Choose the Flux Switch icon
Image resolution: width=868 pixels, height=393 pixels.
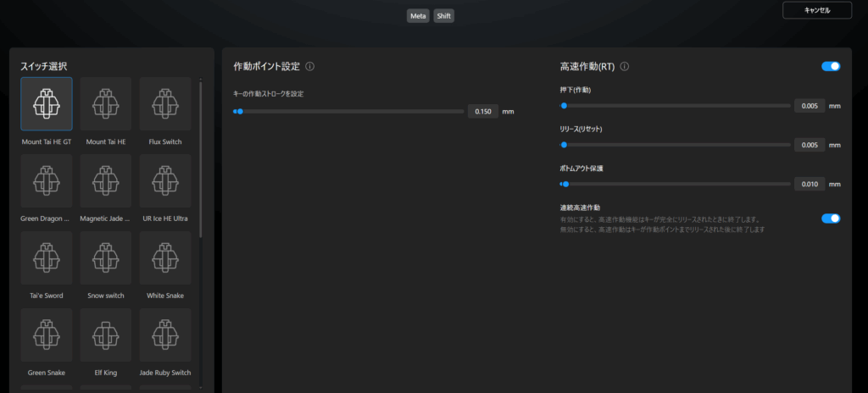click(x=165, y=103)
